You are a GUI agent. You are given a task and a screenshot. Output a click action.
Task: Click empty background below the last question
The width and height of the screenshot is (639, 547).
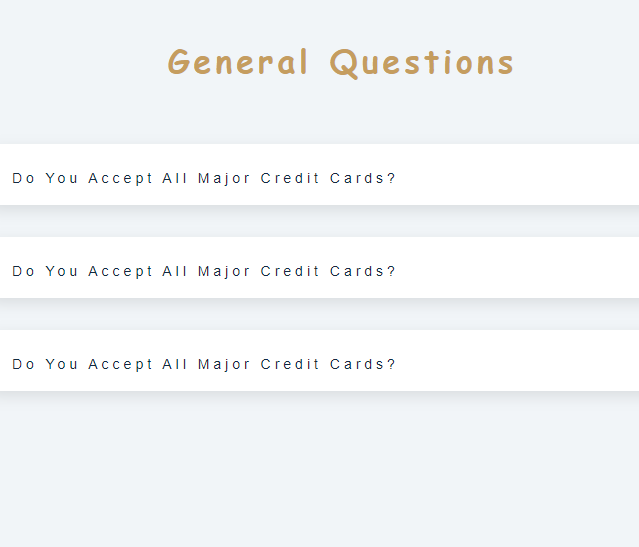[320, 469]
